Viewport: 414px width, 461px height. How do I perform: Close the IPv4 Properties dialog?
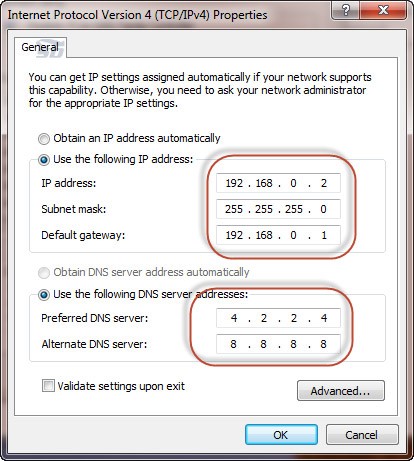coord(383,11)
